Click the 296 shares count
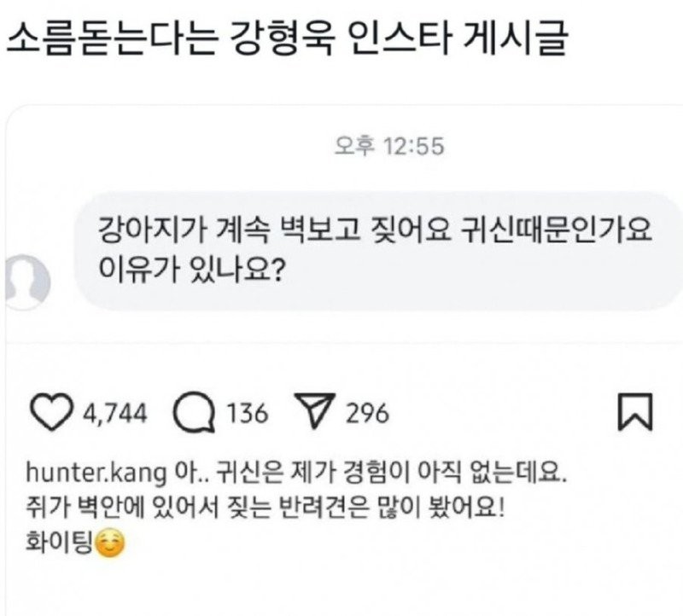Viewport: 683px width, 616px height. tap(368, 415)
